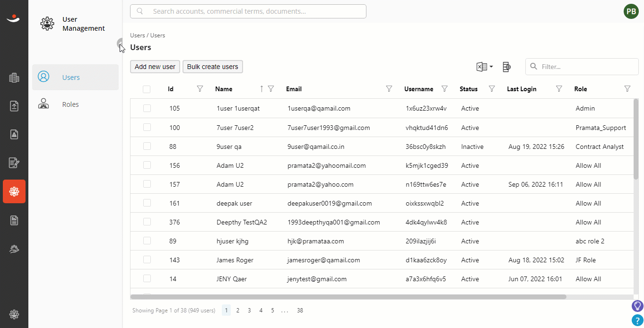Click the column chooser icon
The height and width of the screenshot is (328, 644).
506,67
